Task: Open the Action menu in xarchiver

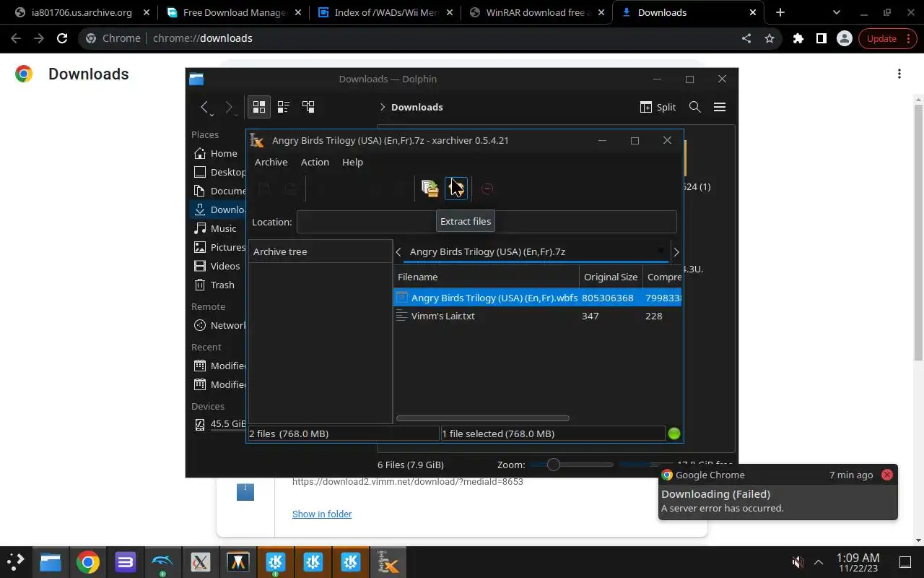Action: click(x=315, y=162)
